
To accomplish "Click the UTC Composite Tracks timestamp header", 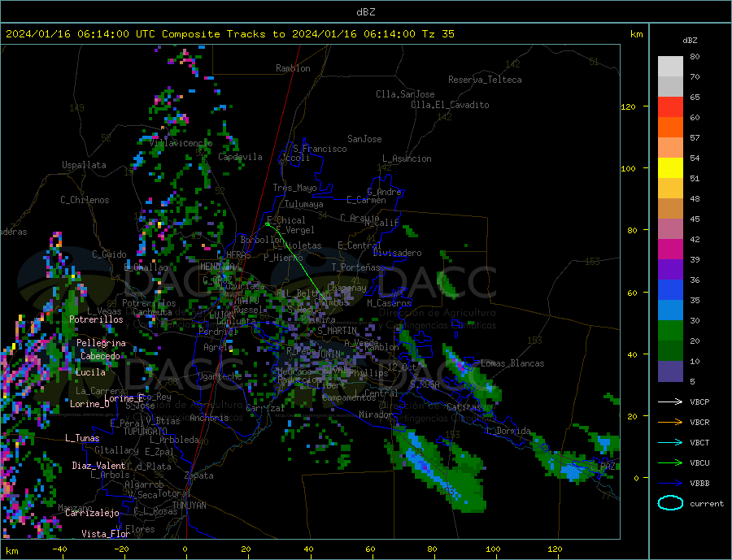I will coord(229,34).
